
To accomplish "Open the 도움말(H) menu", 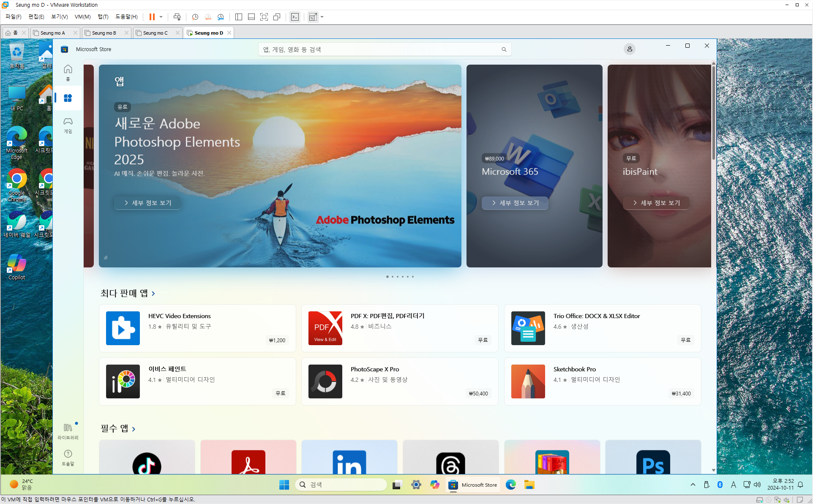I will 126,17.
